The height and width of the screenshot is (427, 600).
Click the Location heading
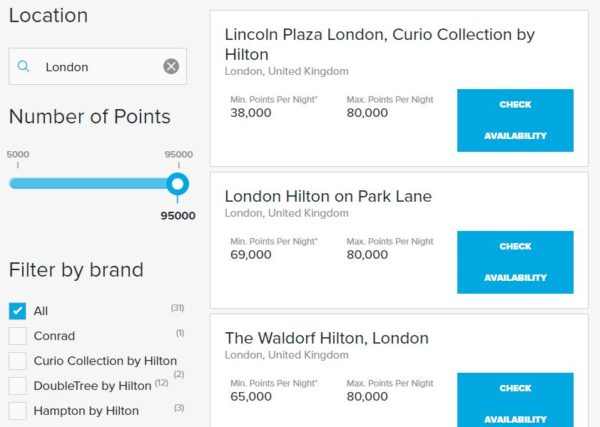(48, 16)
